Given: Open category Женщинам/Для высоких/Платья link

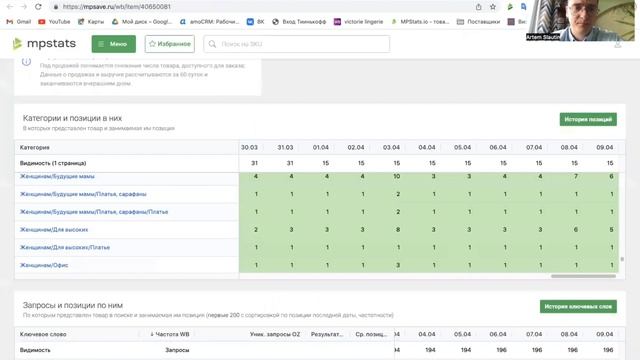Looking at the screenshot, I should [x=64, y=247].
